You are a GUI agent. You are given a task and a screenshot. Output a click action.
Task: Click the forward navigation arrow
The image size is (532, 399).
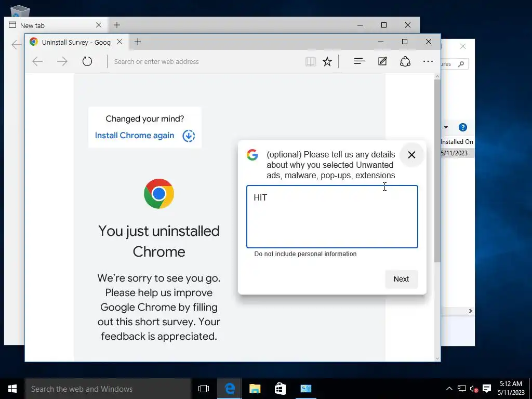pos(62,61)
